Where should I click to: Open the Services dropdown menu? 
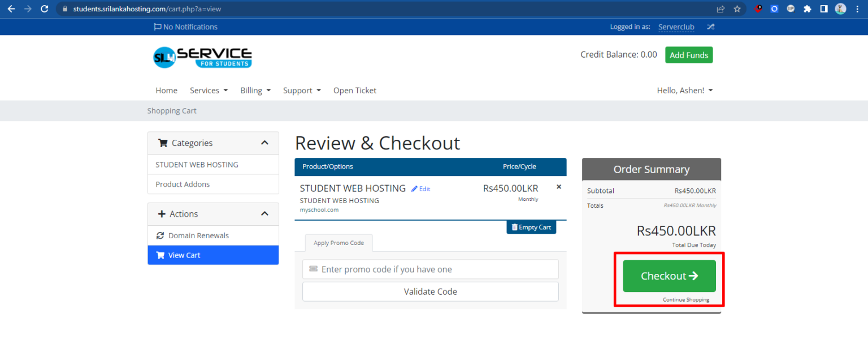[x=209, y=91]
